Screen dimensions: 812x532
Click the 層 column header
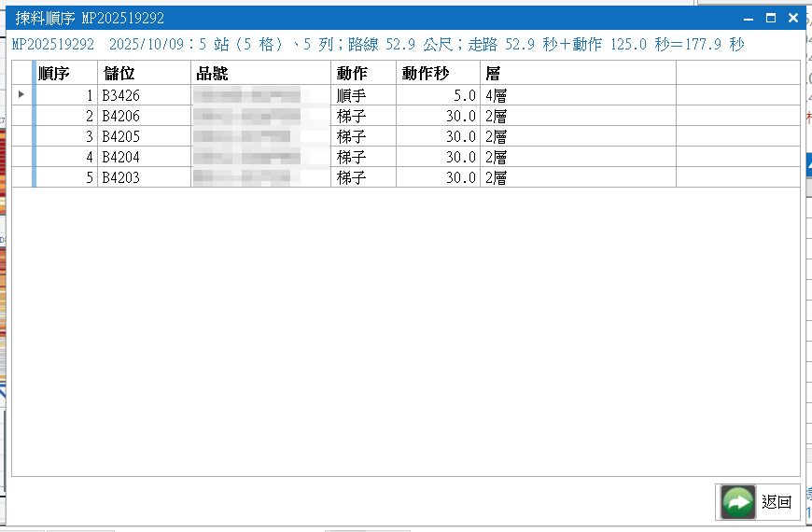[x=578, y=73]
